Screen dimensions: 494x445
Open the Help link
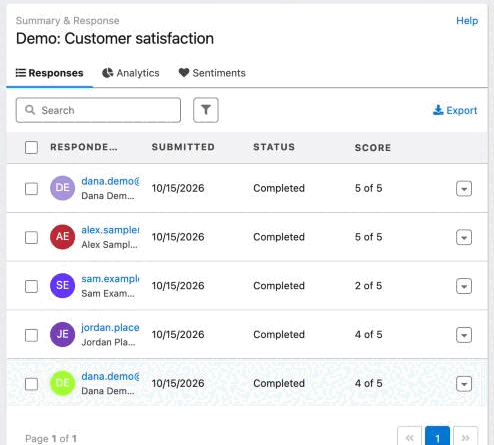tap(467, 21)
